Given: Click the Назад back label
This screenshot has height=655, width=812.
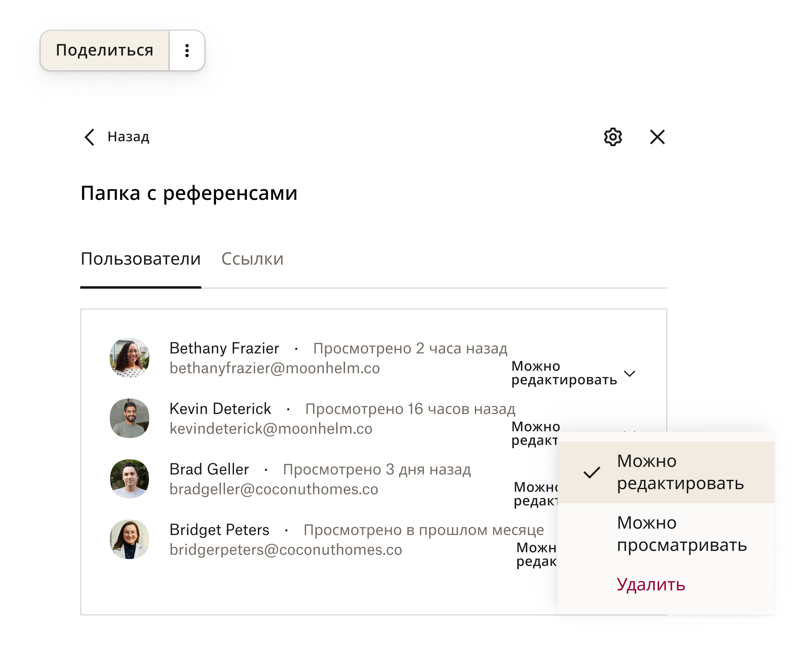Looking at the screenshot, I should (128, 137).
